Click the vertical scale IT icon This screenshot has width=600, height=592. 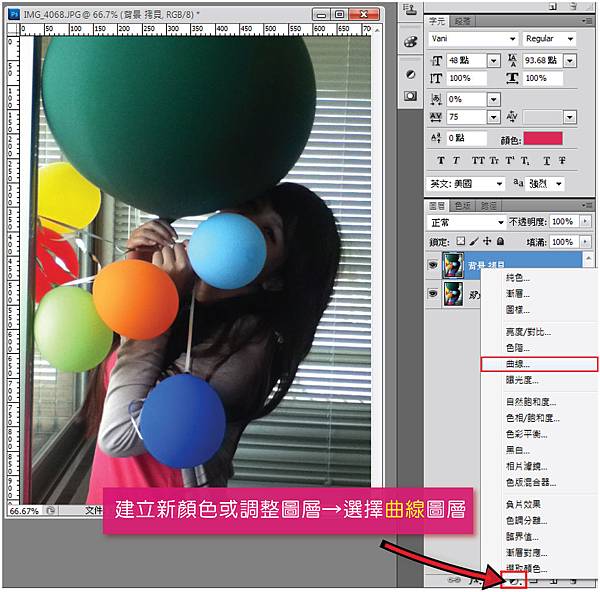pos(436,78)
